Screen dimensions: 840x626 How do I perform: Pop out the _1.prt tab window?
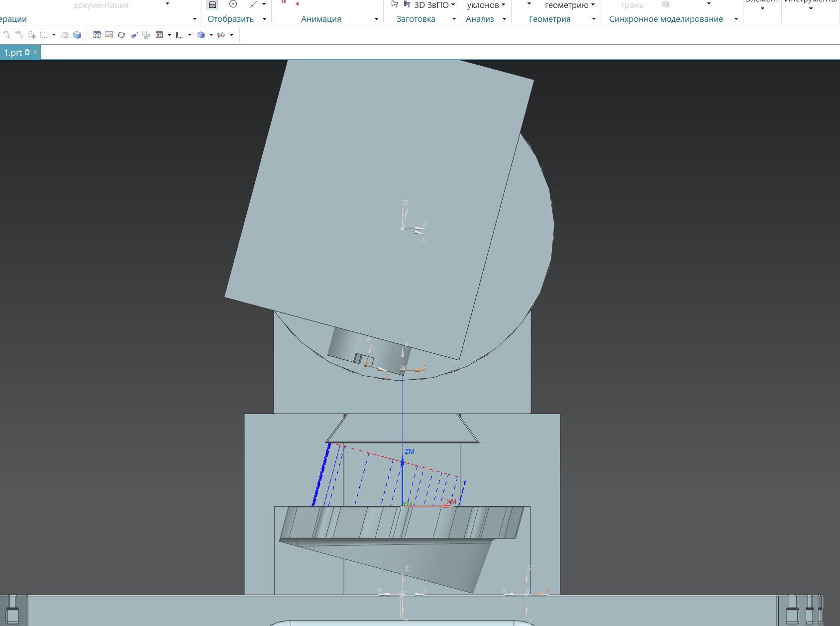(28, 52)
